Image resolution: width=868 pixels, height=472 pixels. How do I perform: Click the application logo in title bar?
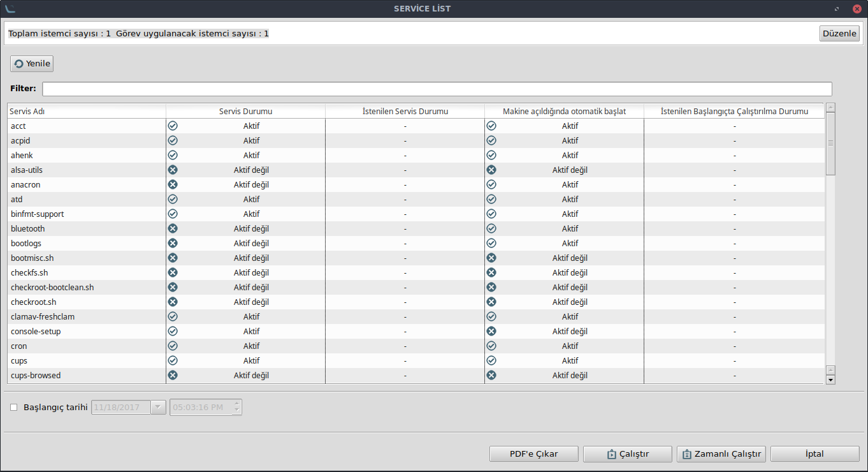pyautogui.click(x=10, y=8)
